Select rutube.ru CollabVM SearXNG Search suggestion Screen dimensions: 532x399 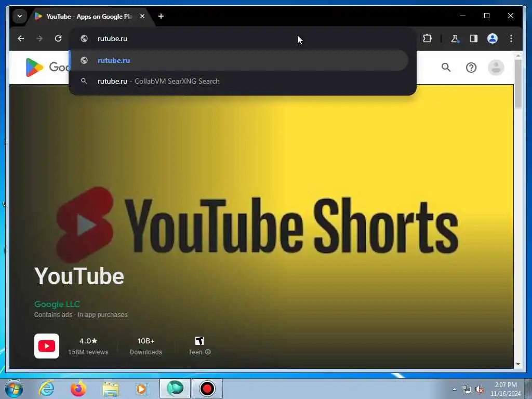pyautogui.click(x=238, y=82)
